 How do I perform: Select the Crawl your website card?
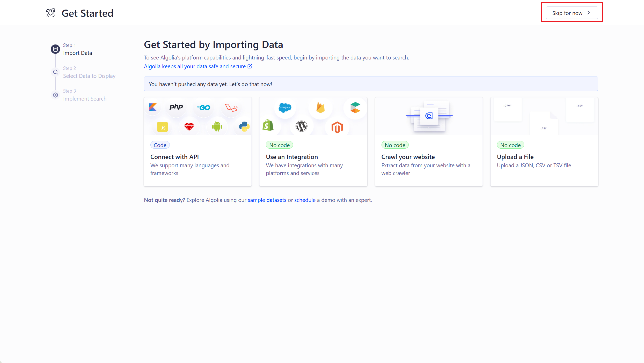coord(428,142)
